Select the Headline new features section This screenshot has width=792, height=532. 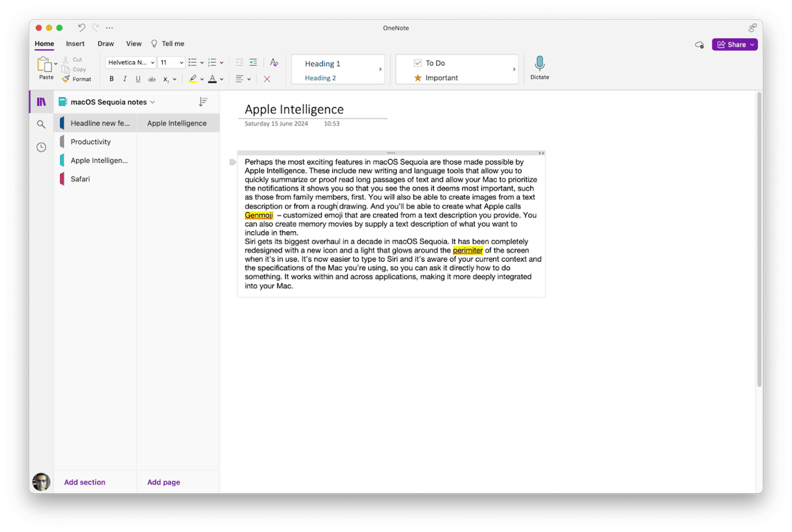(96, 123)
